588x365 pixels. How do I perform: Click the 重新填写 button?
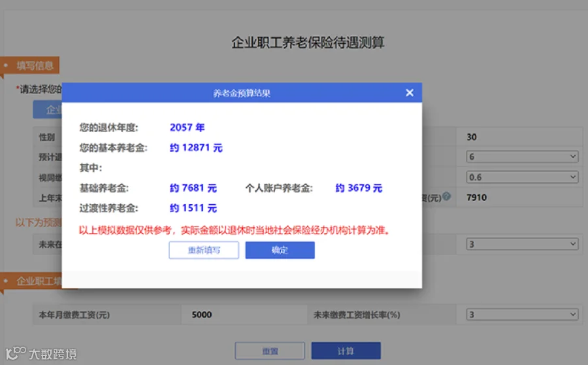[204, 250]
